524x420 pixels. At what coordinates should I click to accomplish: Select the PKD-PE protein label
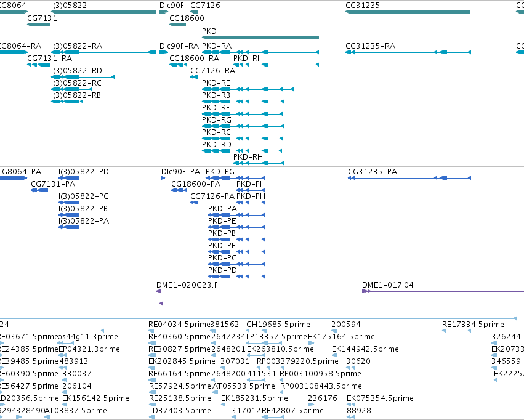(222, 221)
